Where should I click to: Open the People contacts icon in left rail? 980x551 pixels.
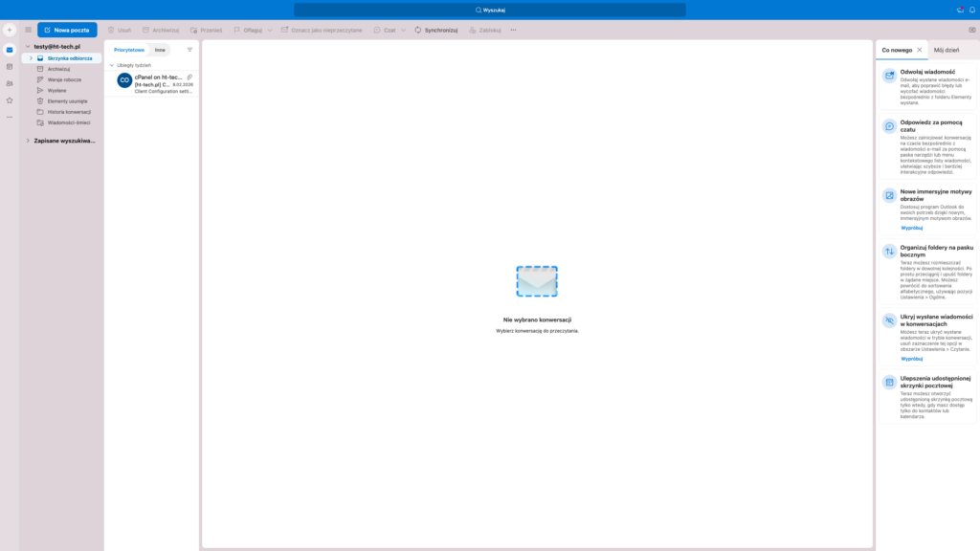pos(10,84)
